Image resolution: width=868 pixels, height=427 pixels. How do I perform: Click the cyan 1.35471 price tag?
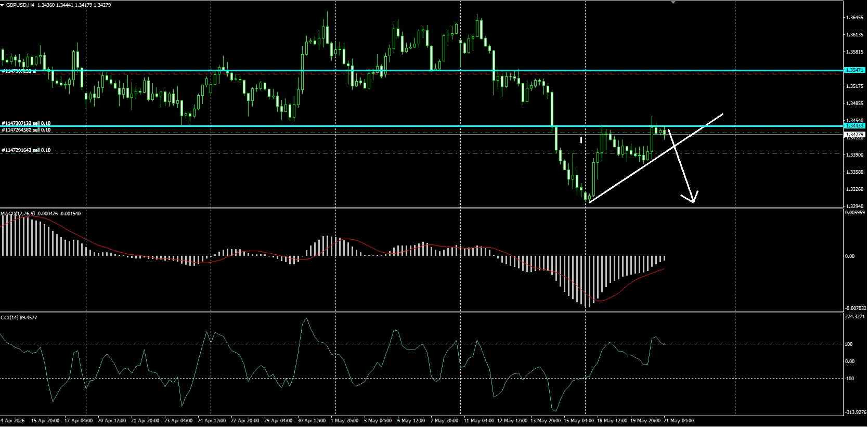coord(855,70)
